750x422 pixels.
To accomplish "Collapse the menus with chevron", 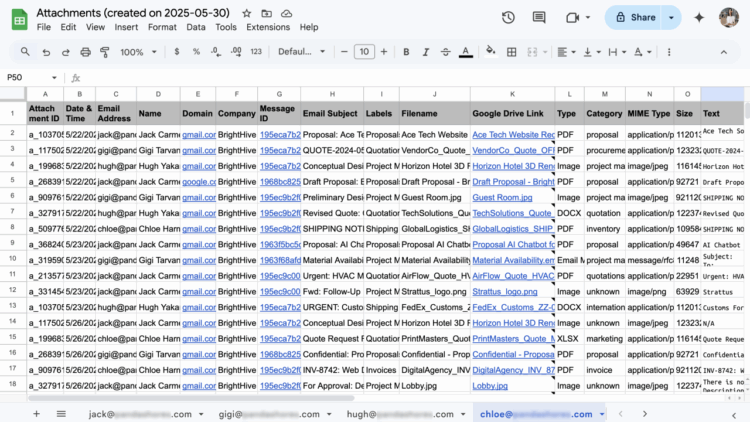I will click(724, 52).
